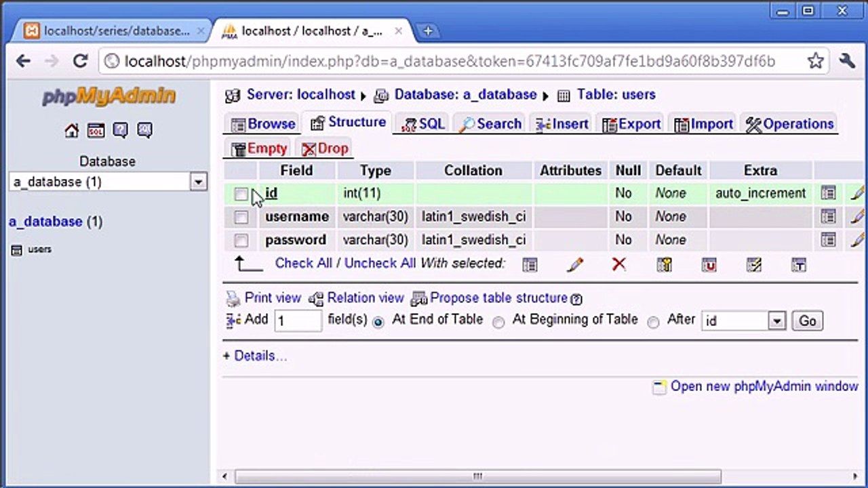The image size is (868, 488).
Task: Open phpMyAdmin documentation question-mark icon in sidebar
Action: [x=121, y=130]
